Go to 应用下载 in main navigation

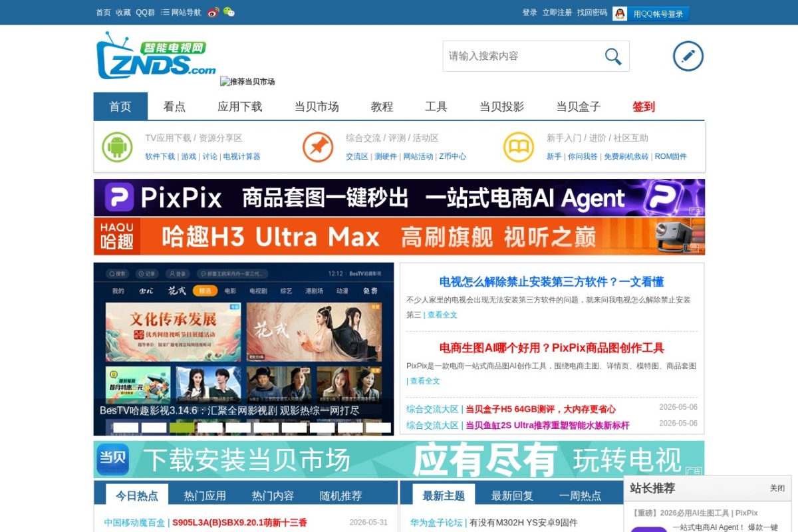[239, 106]
